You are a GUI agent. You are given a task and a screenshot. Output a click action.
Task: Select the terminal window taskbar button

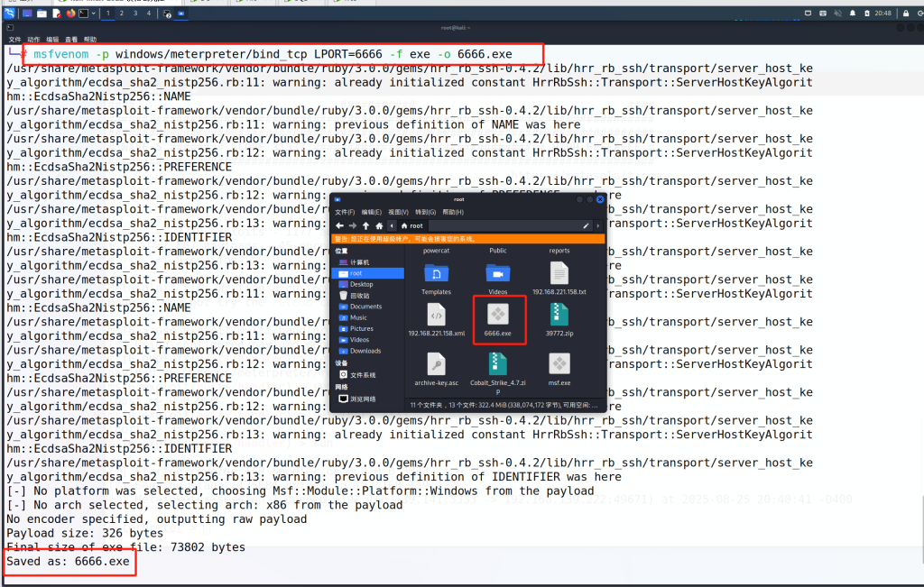coord(167,13)
